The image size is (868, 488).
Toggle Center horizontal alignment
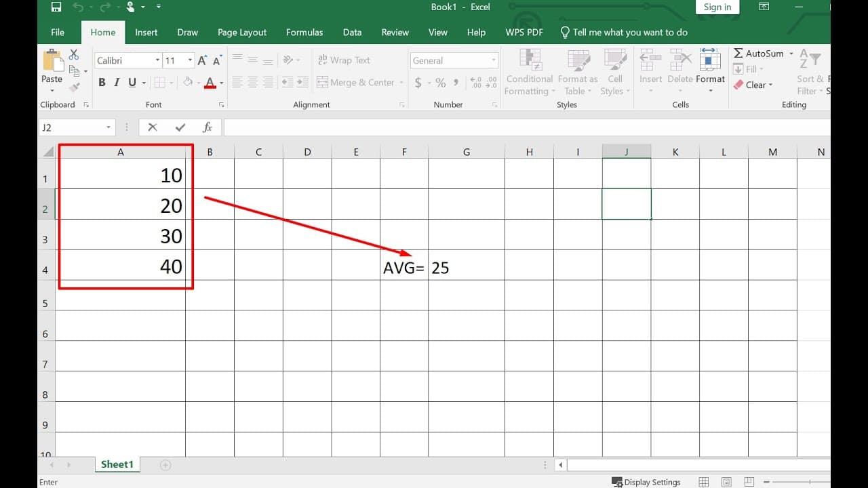[x=252, y=82]
